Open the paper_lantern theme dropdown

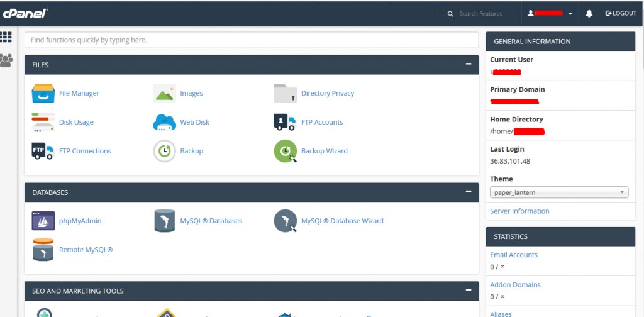coord(559,192)
